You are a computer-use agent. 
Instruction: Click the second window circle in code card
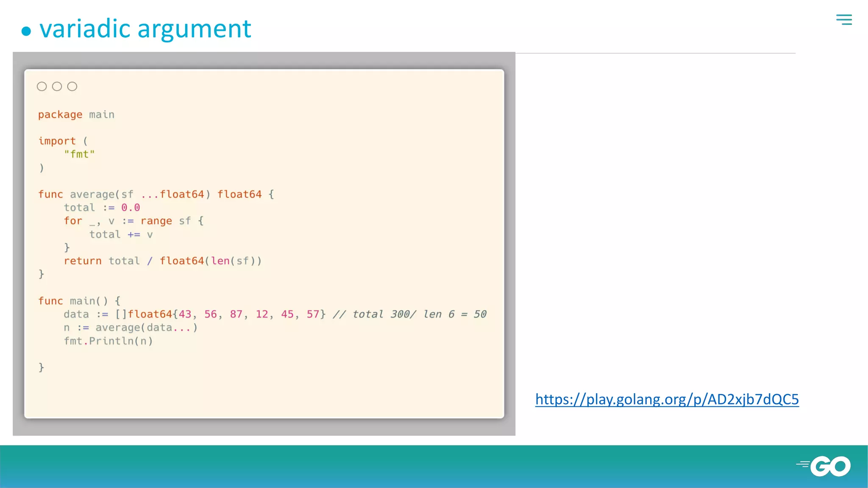pos(57,86)
